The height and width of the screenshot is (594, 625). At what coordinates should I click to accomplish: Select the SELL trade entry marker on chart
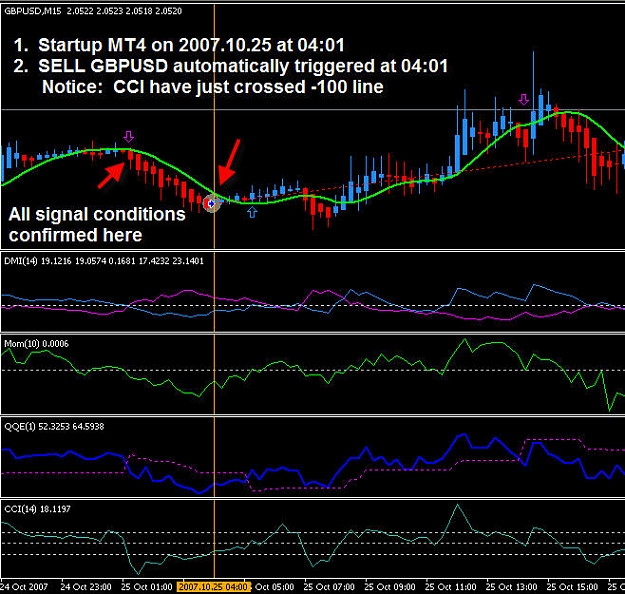(211, 204)
